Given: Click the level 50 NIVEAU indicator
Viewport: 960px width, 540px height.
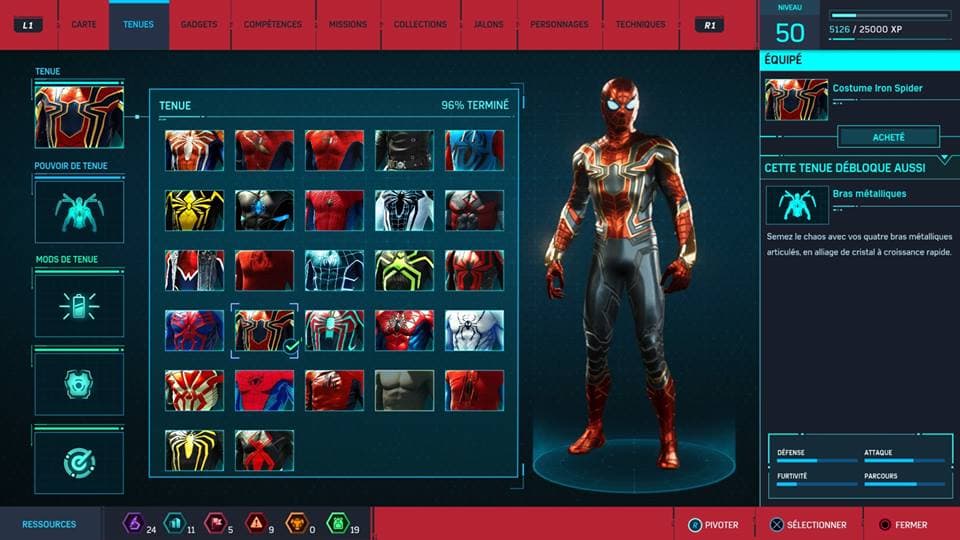Looking at the screenshot, I should [x=790, y=26].
